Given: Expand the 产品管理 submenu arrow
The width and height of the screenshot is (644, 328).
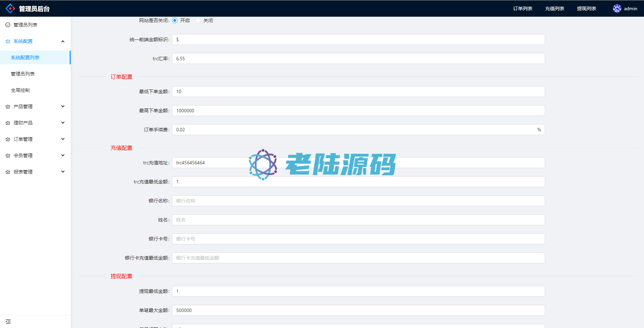Looking at the screenshot, I should tap(63, 106).
